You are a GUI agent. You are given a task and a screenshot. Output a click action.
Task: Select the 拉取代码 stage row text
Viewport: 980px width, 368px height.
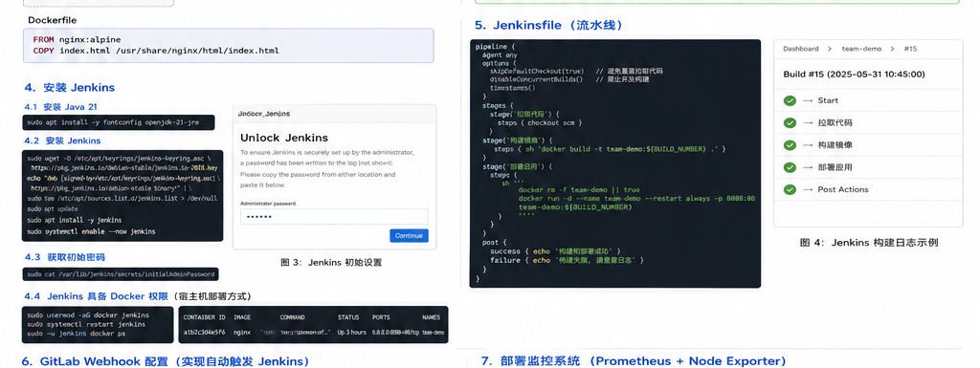[835, 123]
